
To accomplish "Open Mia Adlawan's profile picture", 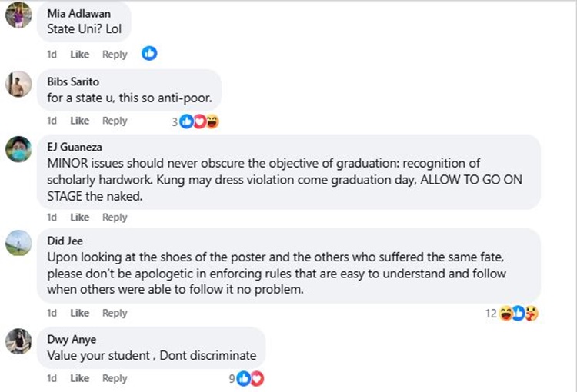I will click(x=18, y=15).
